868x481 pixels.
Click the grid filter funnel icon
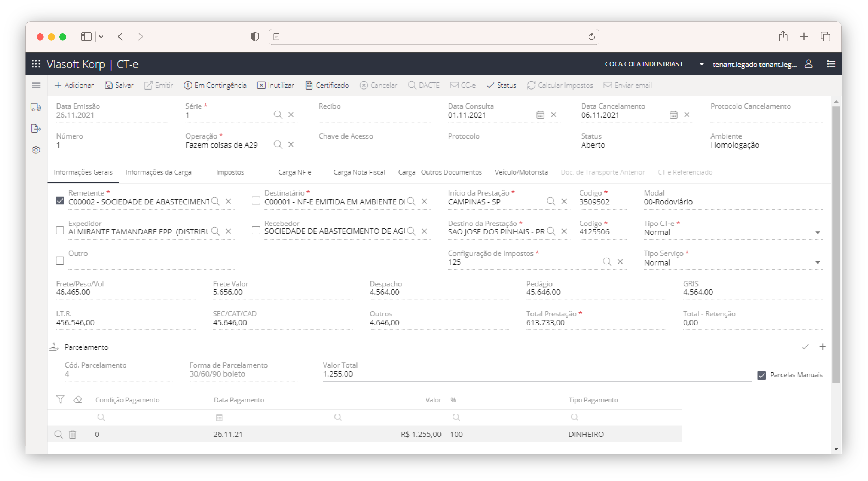pyautogui.click(x=60, y=399)
